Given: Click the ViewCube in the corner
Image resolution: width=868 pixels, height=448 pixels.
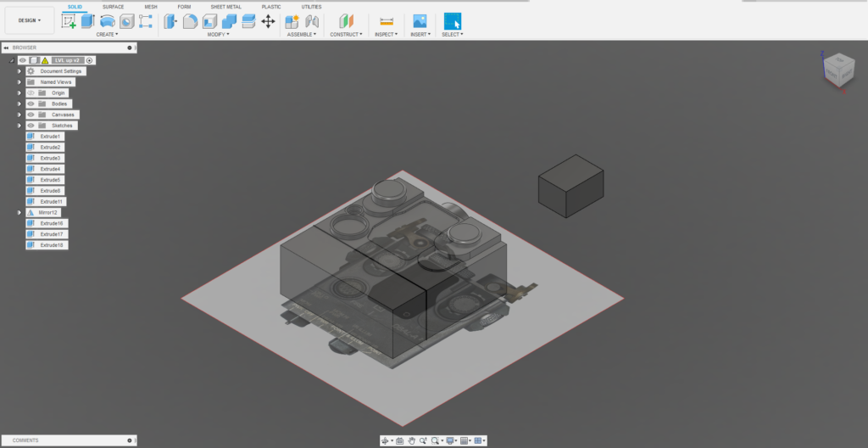Looking at the screenshot, I should (x=839, y=68).
